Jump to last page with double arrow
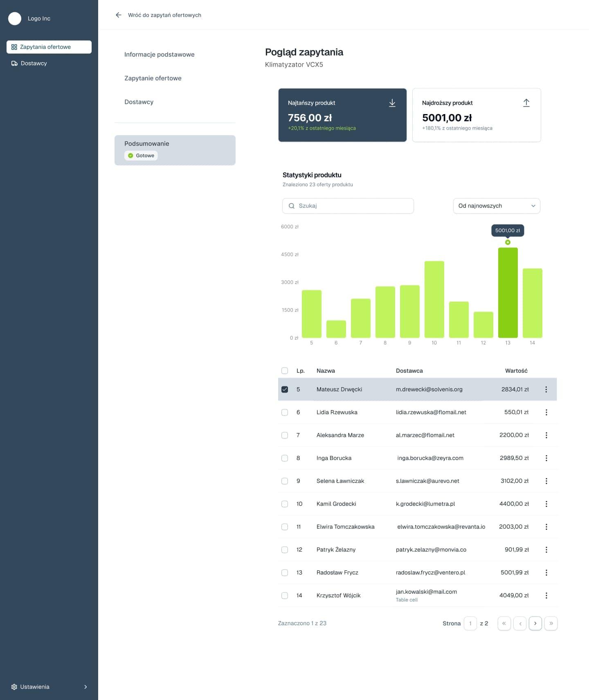 click(551, 624)
